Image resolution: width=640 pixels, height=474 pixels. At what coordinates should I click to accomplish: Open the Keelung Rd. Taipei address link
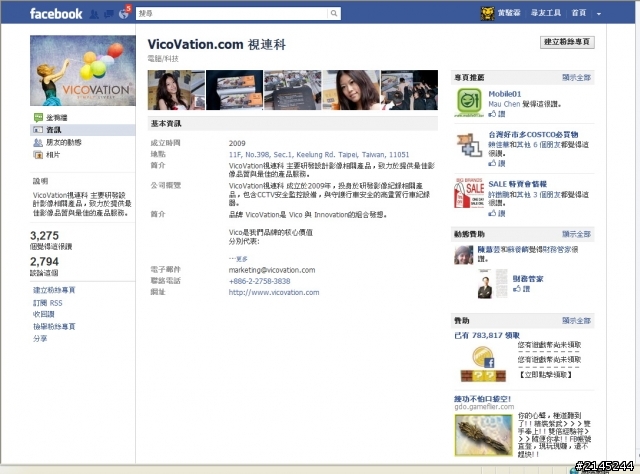click(x=319, y=155)
